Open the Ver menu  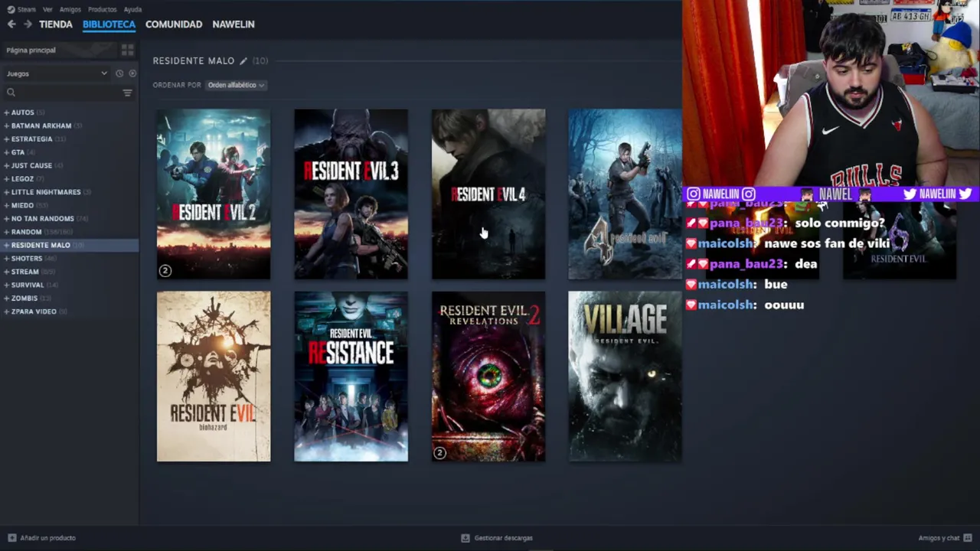pos(47,9)
